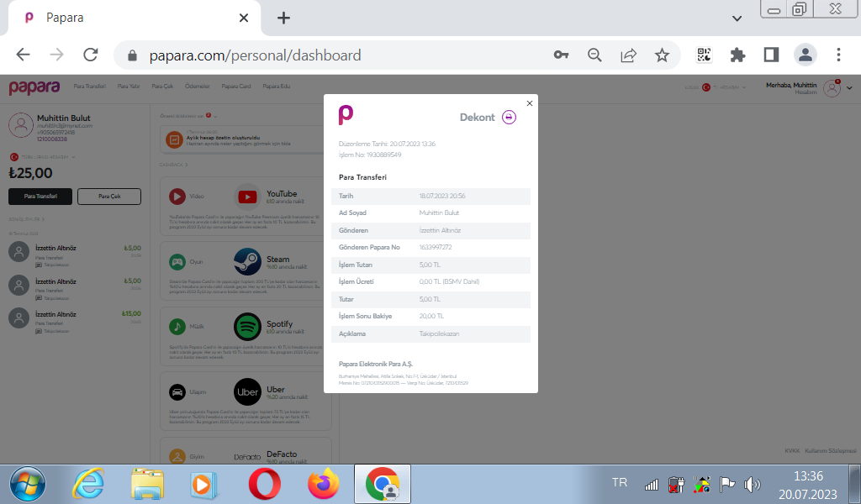Open the Para Çek menu item
Image resolution: width=861 pixels, height=504 pixels.
162,87
